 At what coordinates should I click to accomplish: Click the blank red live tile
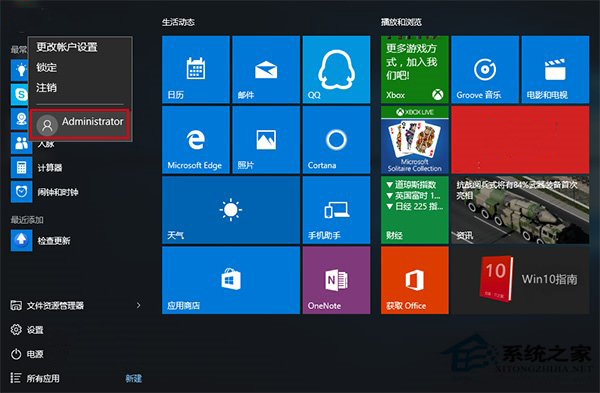point(520,140)
